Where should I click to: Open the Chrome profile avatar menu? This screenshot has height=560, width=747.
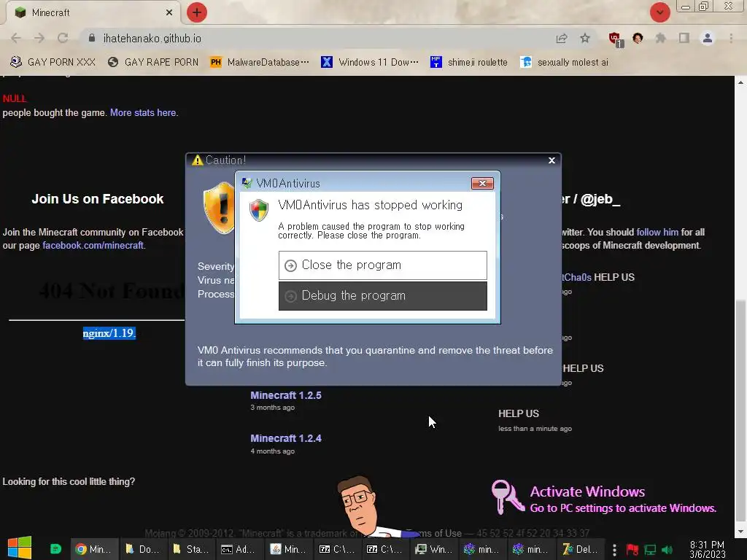pos(708,38)
